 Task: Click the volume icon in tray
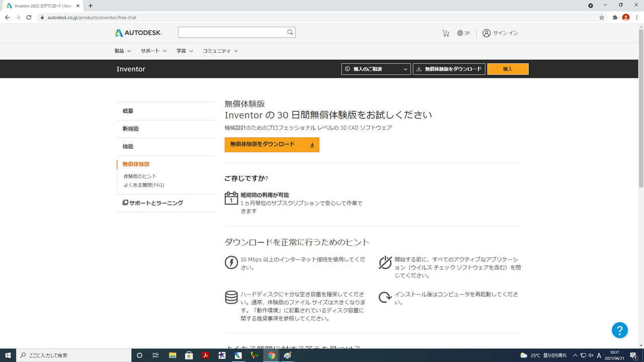[591, 355]
